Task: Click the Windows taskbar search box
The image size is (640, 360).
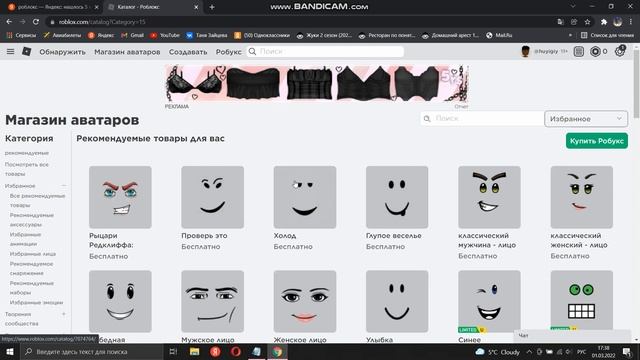Action: tap(91, 351)
